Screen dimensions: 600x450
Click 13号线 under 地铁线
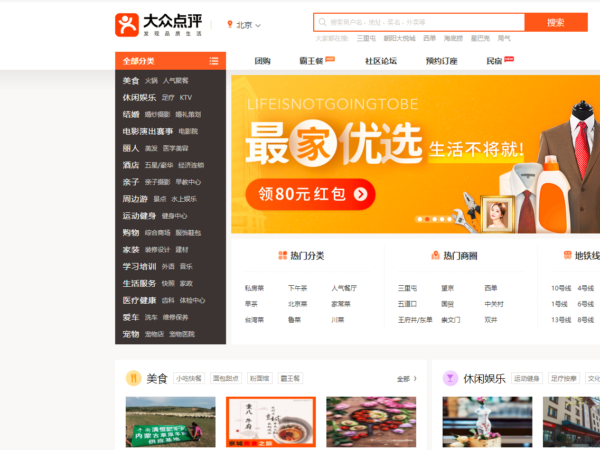[561, 320]
